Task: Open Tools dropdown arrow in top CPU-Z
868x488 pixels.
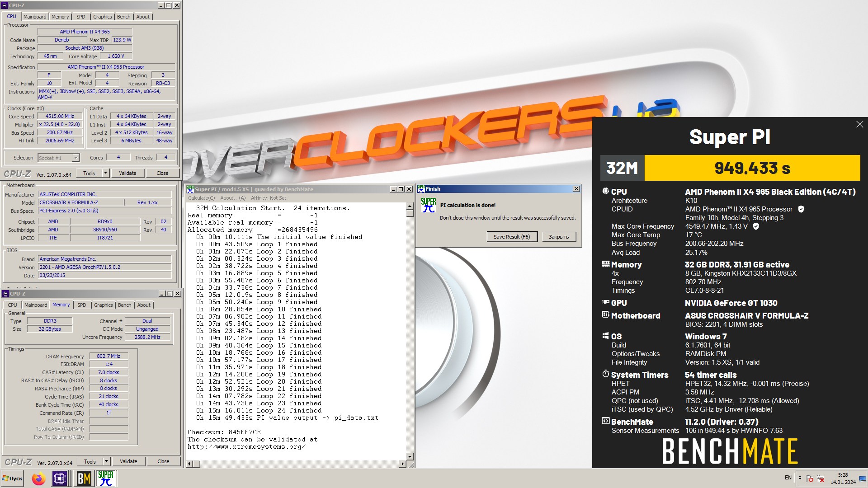Action: 105,173
